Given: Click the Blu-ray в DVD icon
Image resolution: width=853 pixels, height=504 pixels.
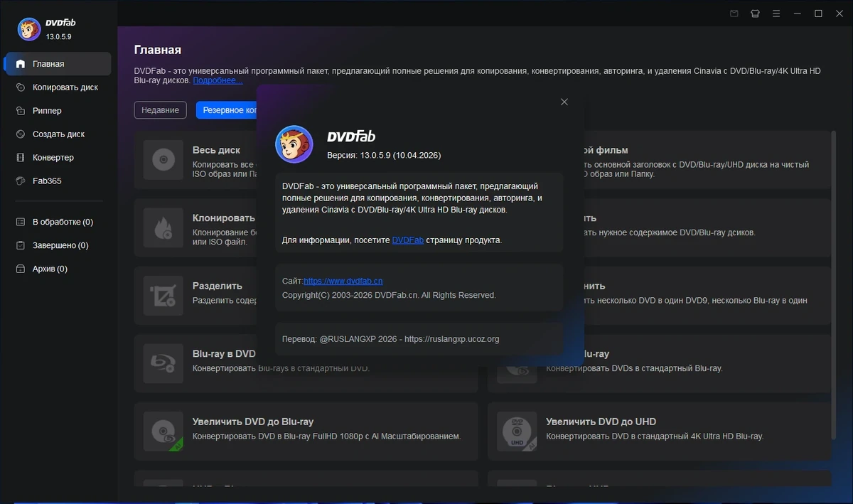Looking at the screenshot, I should (163, 364).
